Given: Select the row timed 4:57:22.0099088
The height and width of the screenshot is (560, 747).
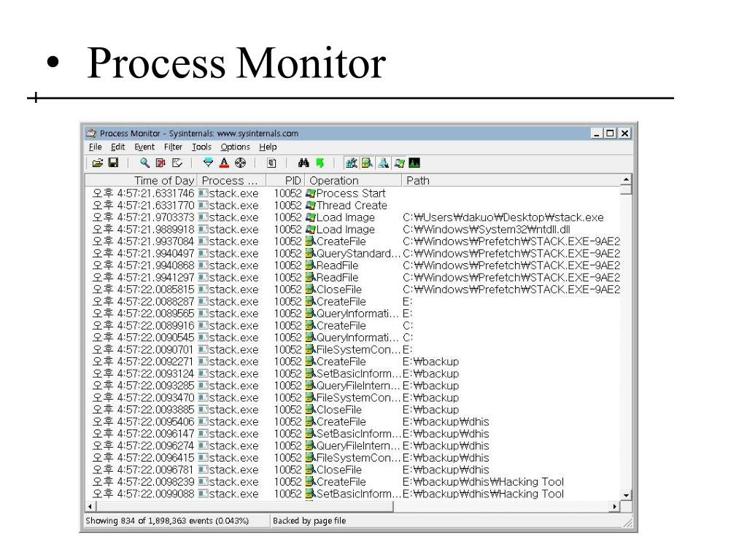Looking at the screenshot, I should (352, 494).
